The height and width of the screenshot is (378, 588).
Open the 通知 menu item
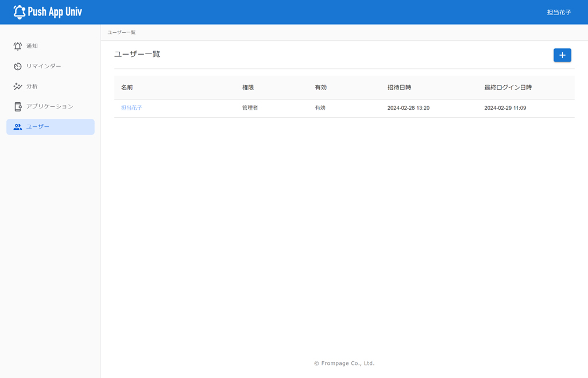pos(51,46)
